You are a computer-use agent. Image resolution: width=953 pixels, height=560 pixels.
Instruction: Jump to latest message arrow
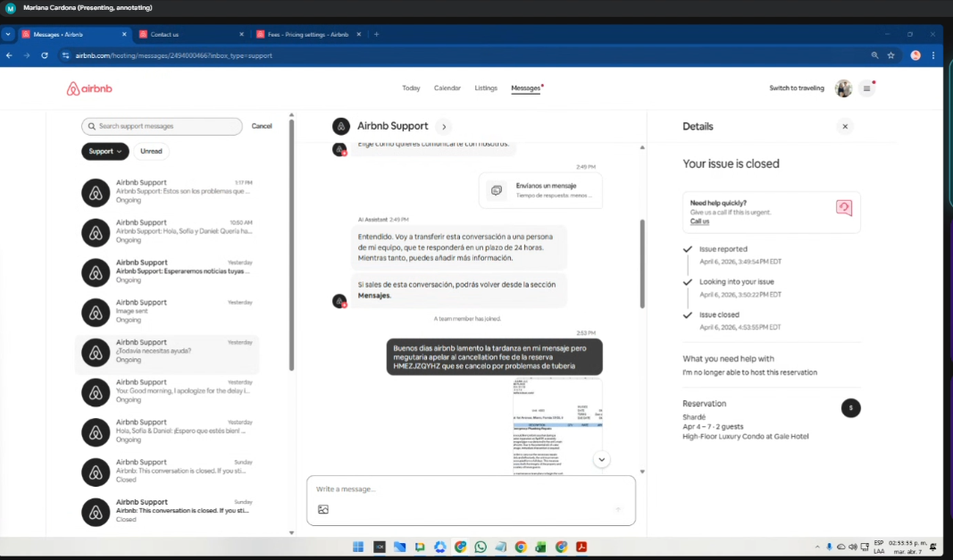601,460
